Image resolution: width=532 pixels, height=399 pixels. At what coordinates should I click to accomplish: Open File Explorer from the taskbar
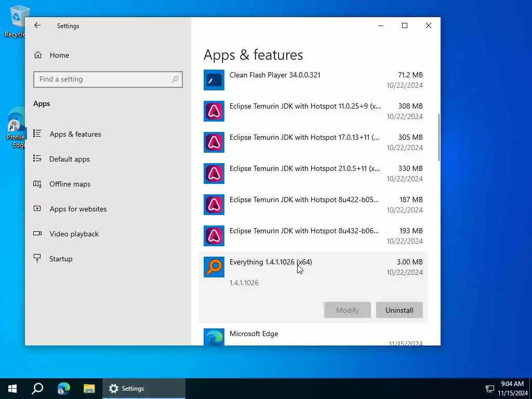pos(89,389)
